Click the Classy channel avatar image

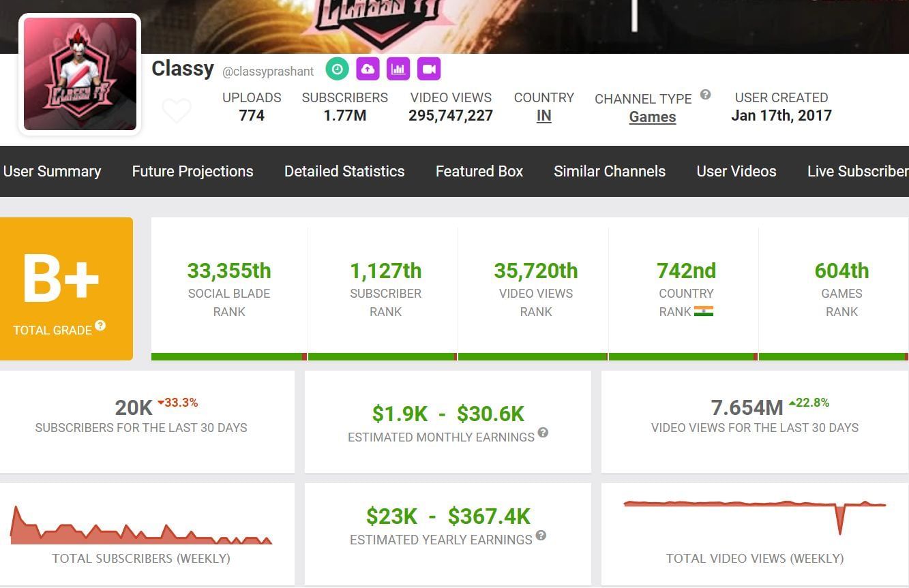coord(80,74)
